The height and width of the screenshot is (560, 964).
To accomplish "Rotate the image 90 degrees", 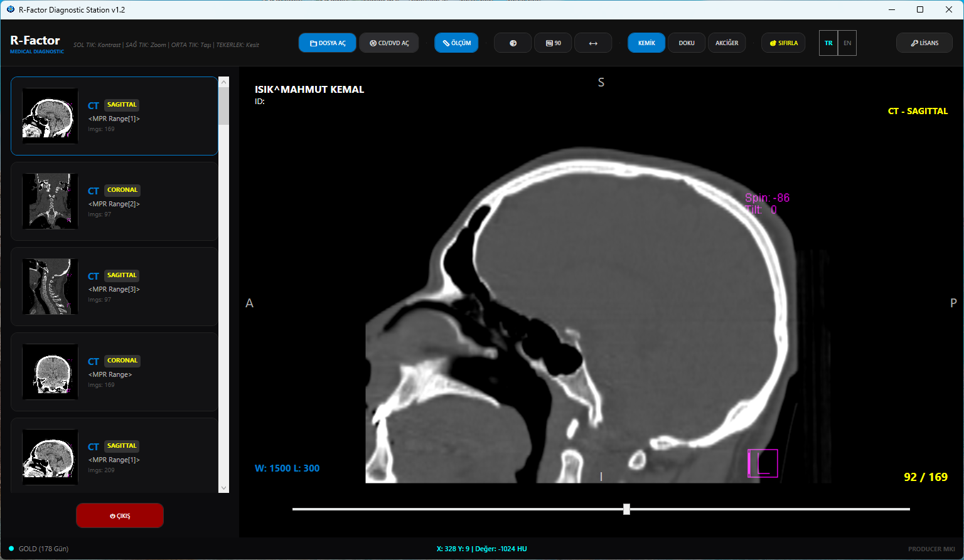I will pyautogui.click(x=553, y=43).
